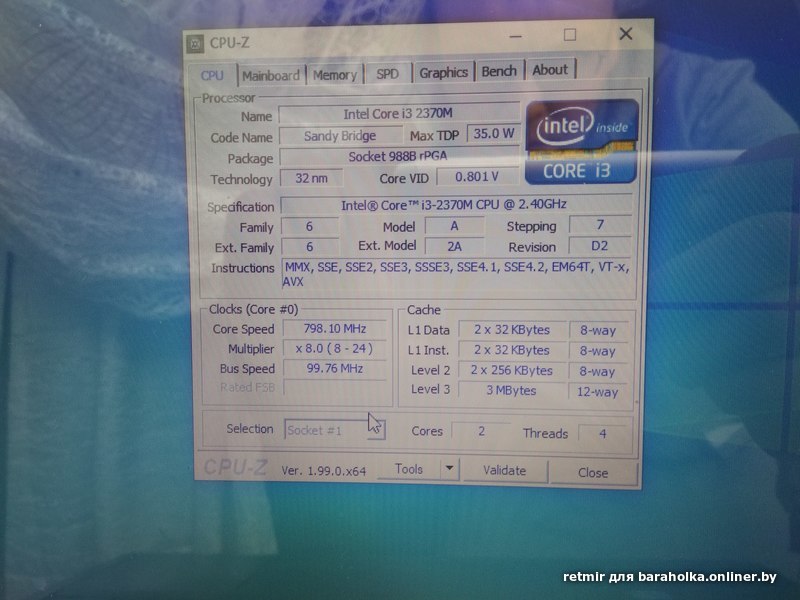Open the Bench tab

tap(499, 71)
